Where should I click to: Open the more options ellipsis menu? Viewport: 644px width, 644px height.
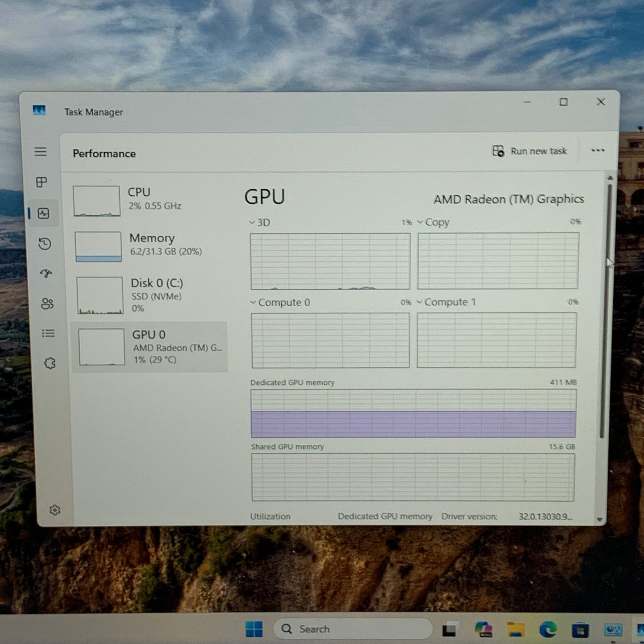(597, 151)
